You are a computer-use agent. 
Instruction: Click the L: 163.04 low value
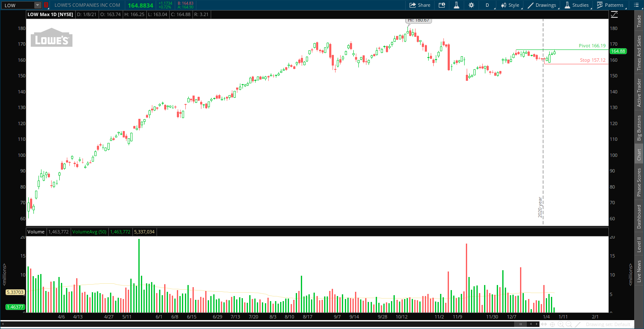[x=157, y=14]
